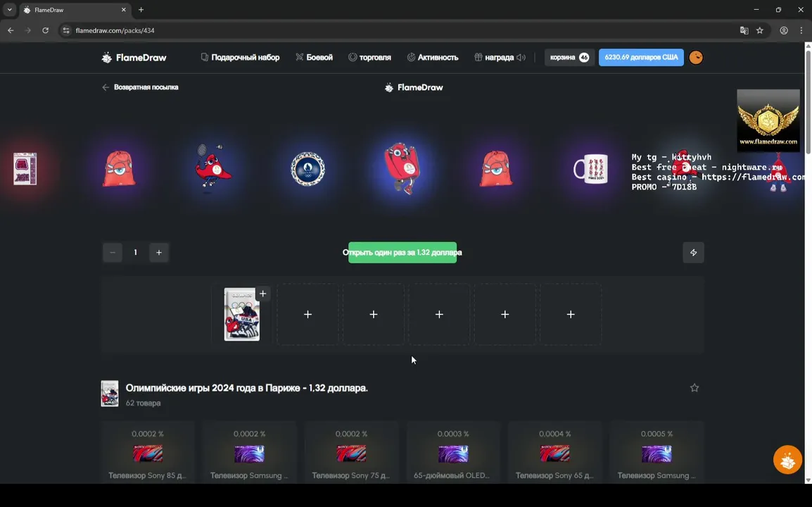Select 65-дюймовый OLED item card
This screenshot has height=507, width=812.
[453, 453]
